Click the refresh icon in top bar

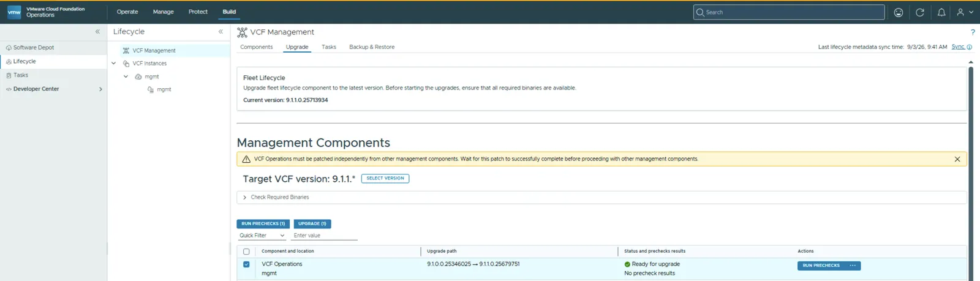(920, 12)
